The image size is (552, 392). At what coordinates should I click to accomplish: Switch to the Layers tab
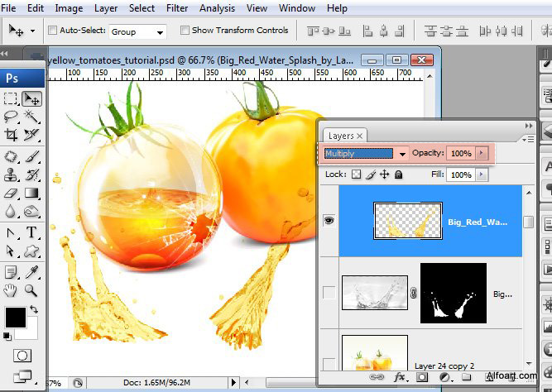tap(340, 136)
